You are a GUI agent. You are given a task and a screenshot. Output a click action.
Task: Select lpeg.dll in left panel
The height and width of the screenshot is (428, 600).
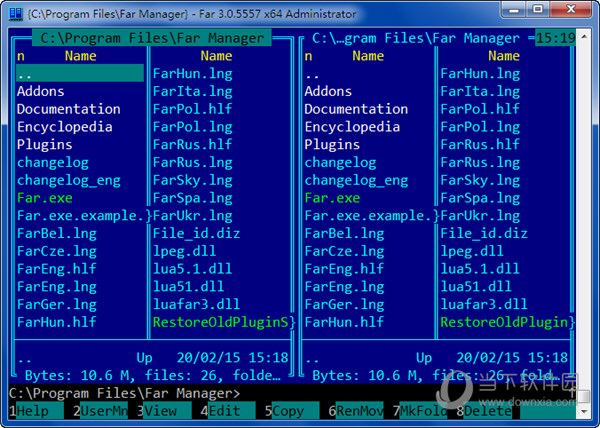[184, 251]
